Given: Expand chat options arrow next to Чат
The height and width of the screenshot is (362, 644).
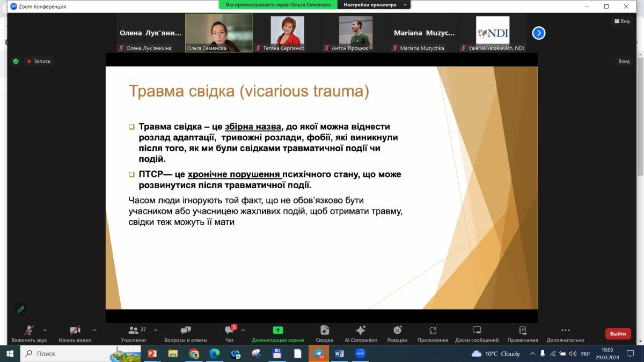Looking at the screenshot, I should pyautogui.click(x=243, y=330).
